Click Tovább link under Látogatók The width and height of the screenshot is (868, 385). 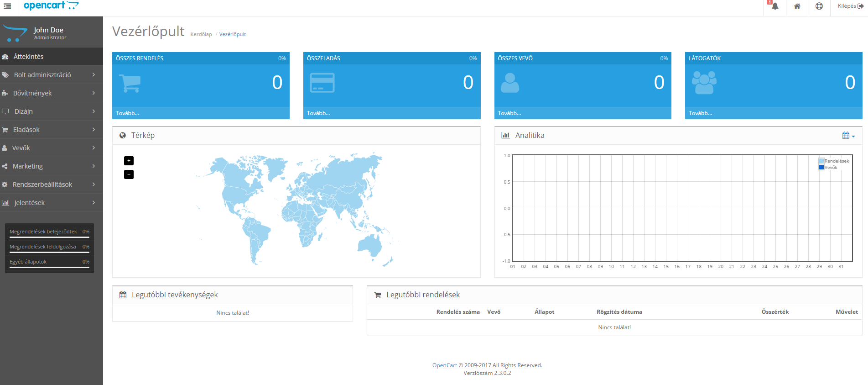700,113
